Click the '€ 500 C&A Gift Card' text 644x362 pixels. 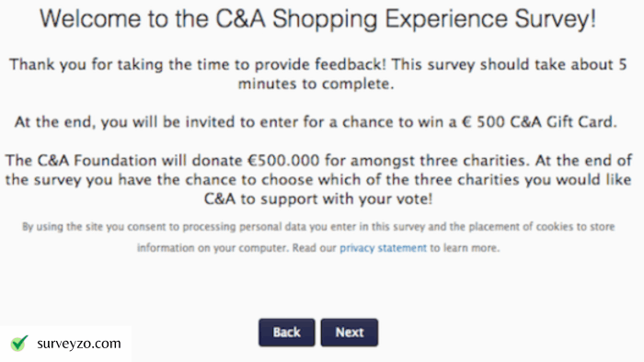click(x=539, y=122)
